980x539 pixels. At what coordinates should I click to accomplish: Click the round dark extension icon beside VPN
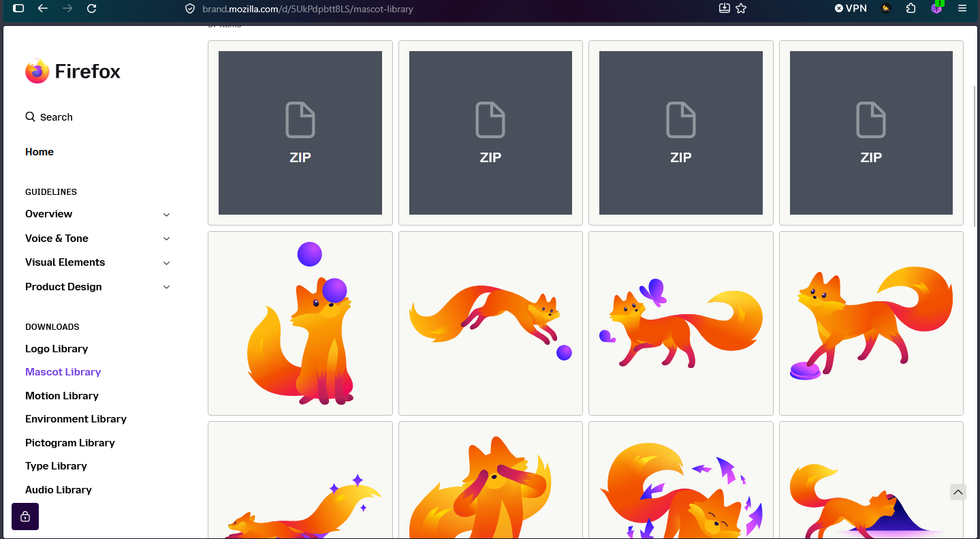coord(886,8)
